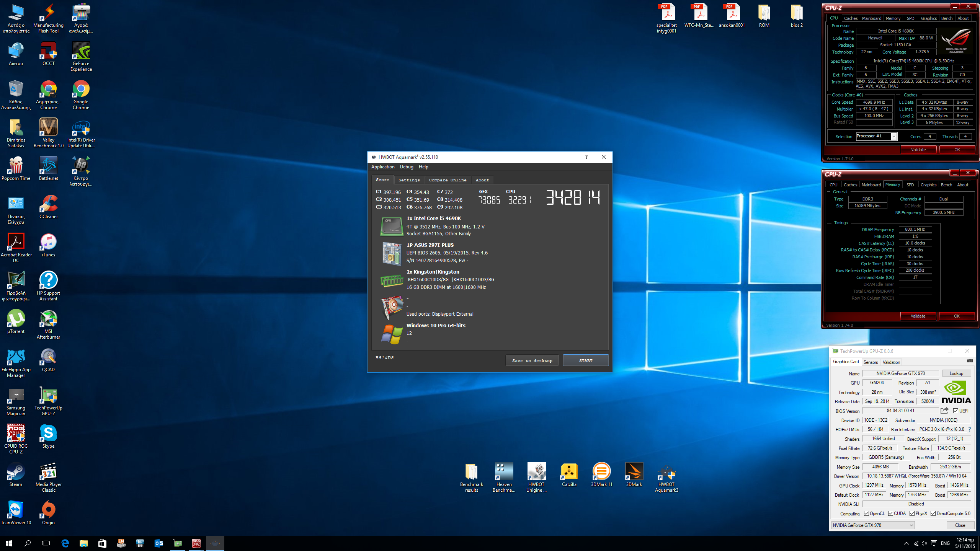Screen dimensions: 980x551
Task: Launch CCleaner from the desktop
Action: (48, 207)
